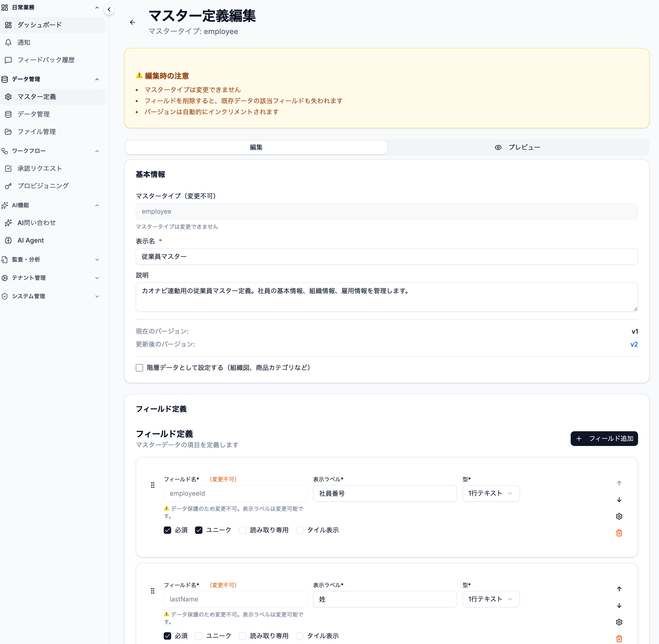Image resolution: width=659 pixels, height=644 pixels.
Task: Expand the テナント管理 sidebar section
Action: 51,278
